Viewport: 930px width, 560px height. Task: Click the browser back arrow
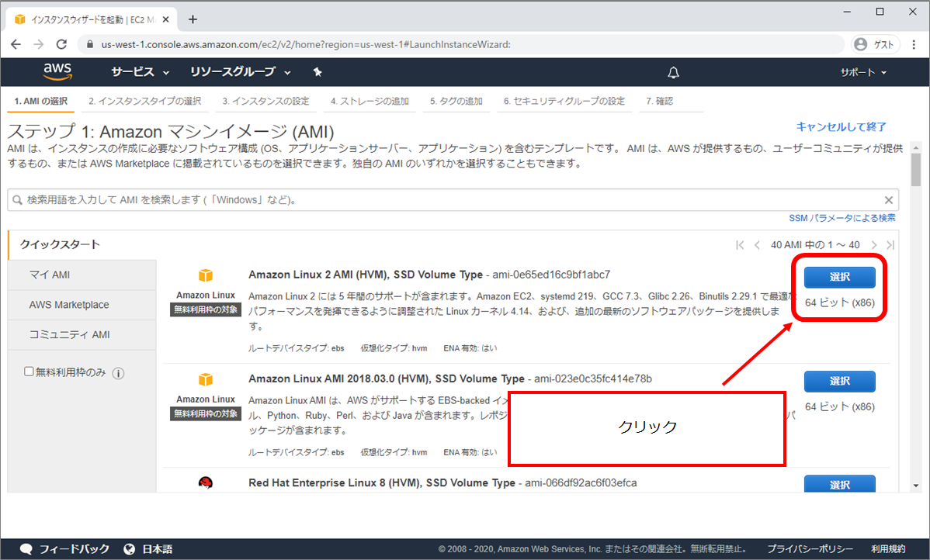[x=16, y=44]
